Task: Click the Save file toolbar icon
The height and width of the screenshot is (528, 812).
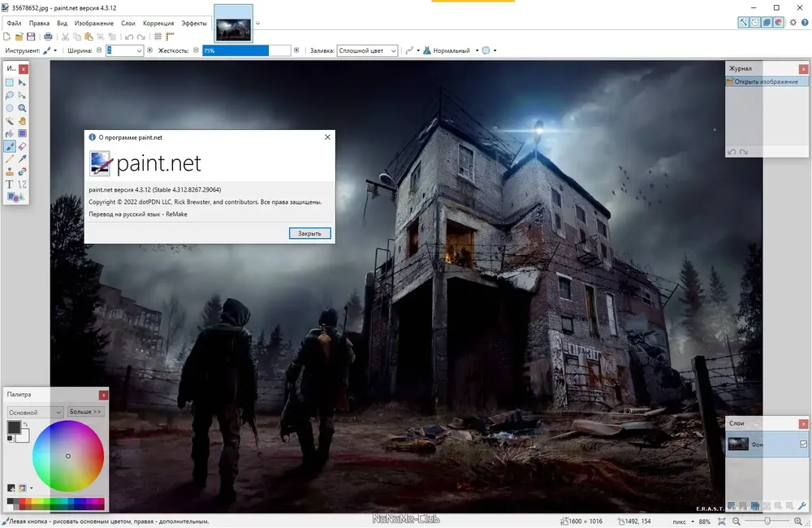Action: (x=31, y=37)
